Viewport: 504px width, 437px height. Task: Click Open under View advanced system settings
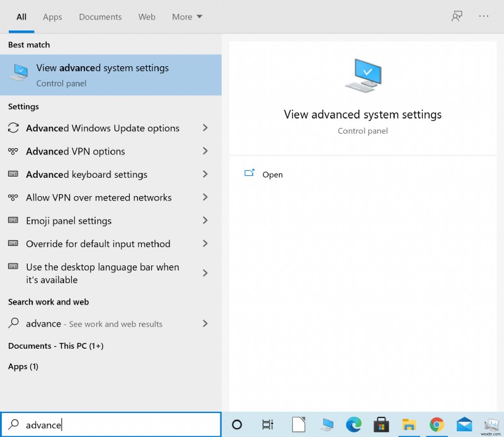[x=271, y=175]
